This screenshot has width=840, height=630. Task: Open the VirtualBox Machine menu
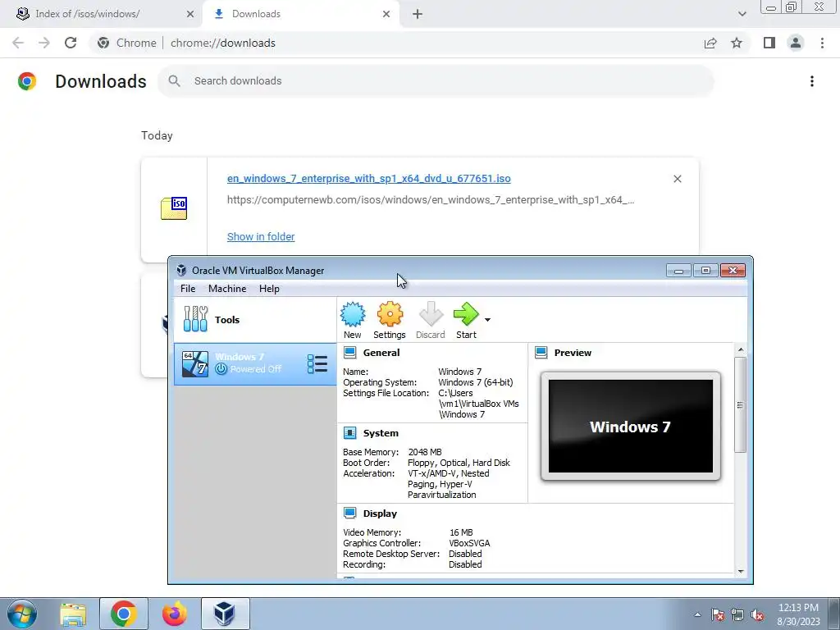point(227,289)
